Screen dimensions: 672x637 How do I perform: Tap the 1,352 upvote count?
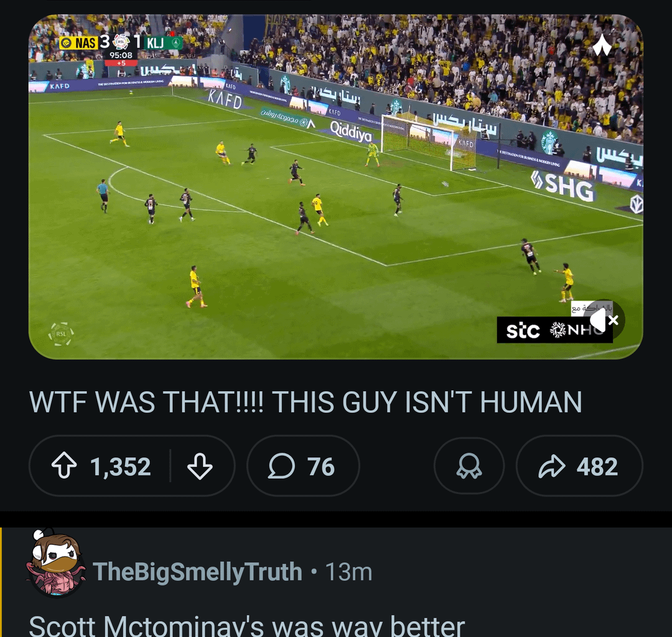(x=121, y=465)
